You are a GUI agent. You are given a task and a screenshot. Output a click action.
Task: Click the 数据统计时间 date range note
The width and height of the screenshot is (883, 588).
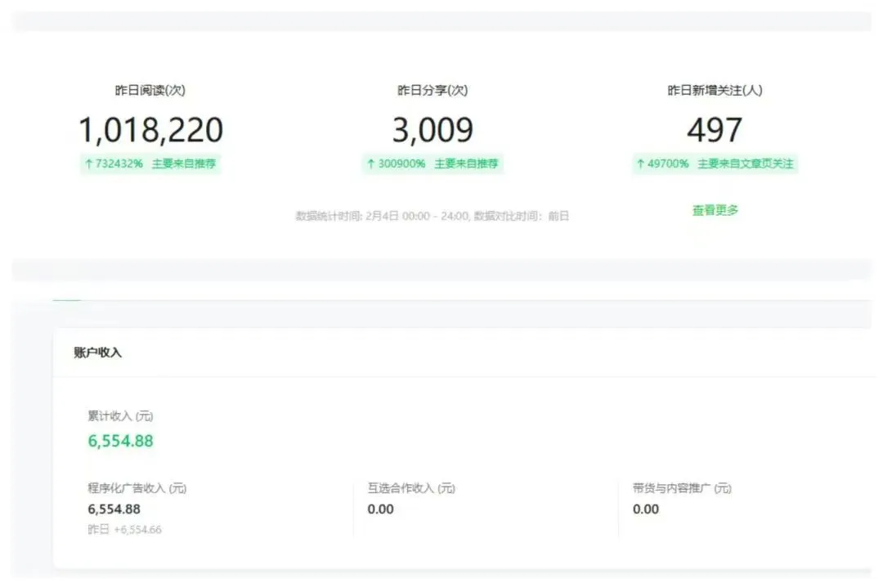(x=432, y=217)
